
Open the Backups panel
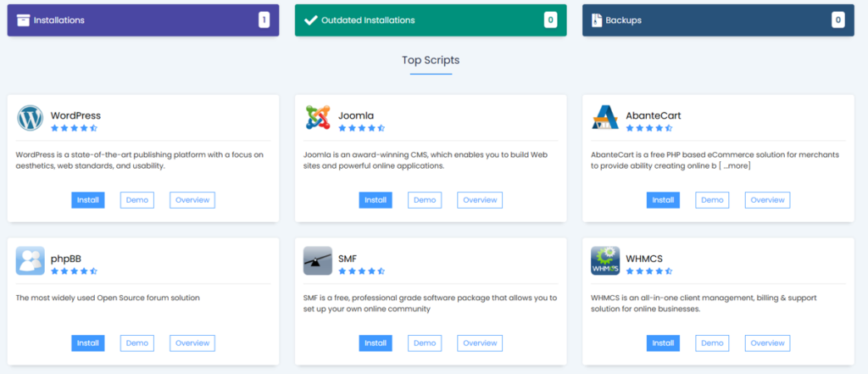click(x=718, y=20)
